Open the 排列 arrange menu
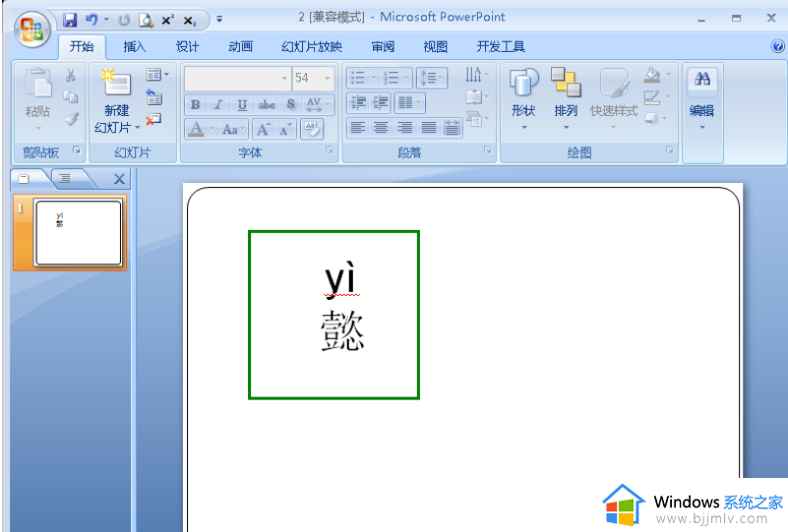Screen dimensions: 788x532 (566, 99)
